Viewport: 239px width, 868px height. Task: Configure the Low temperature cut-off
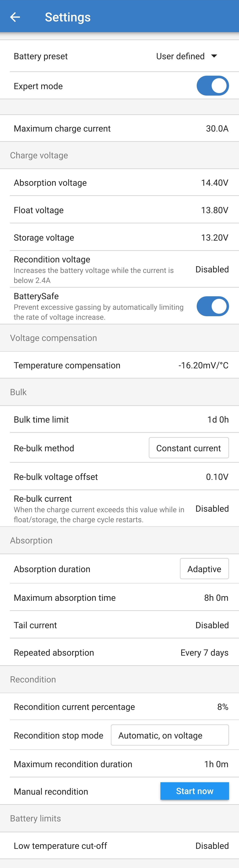click(119, 845)
